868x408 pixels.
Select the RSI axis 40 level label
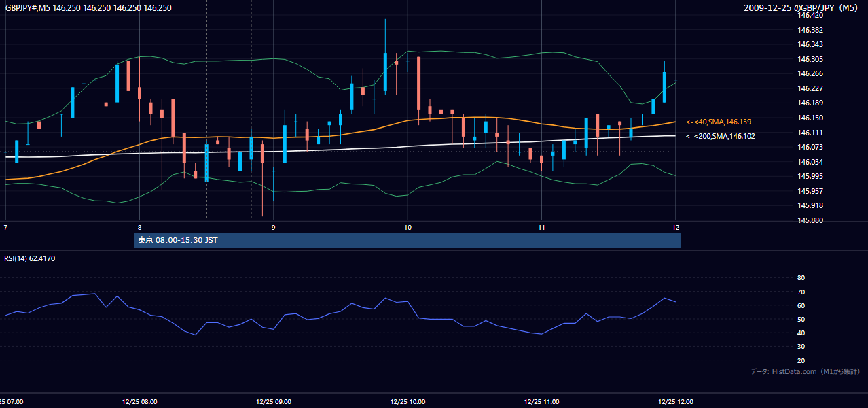point(801,333)
